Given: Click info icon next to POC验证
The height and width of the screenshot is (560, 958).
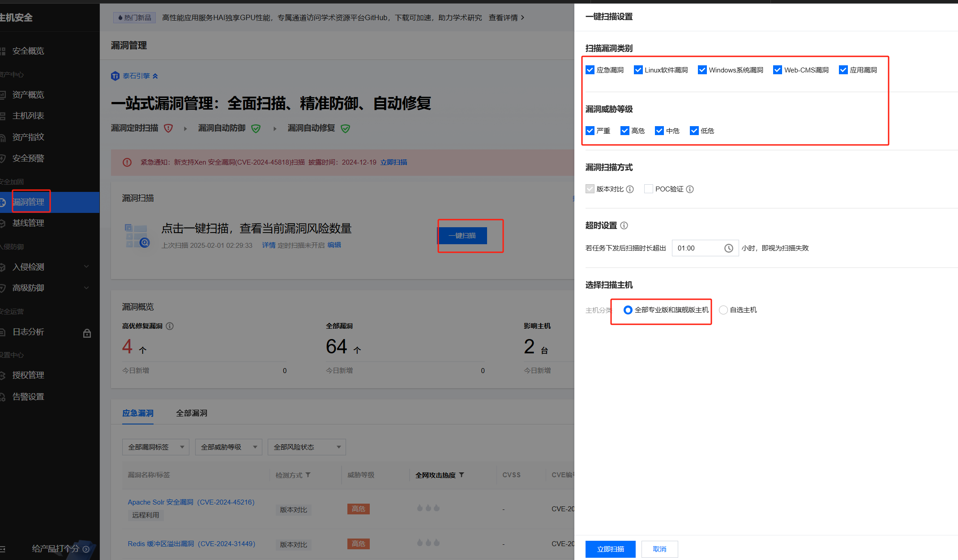Looking at the screenshot, I should (x=690, y=189).
